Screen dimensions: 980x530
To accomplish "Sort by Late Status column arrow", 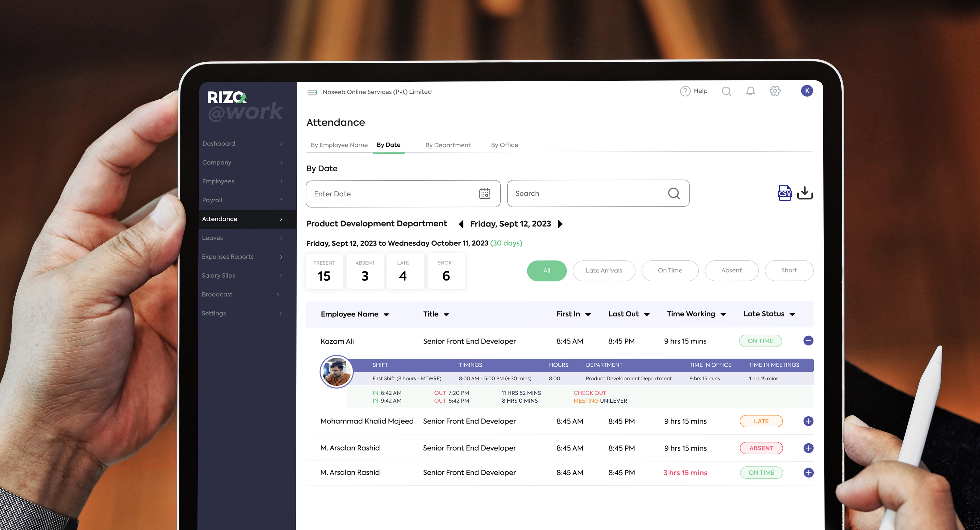I will click(792, 315).
